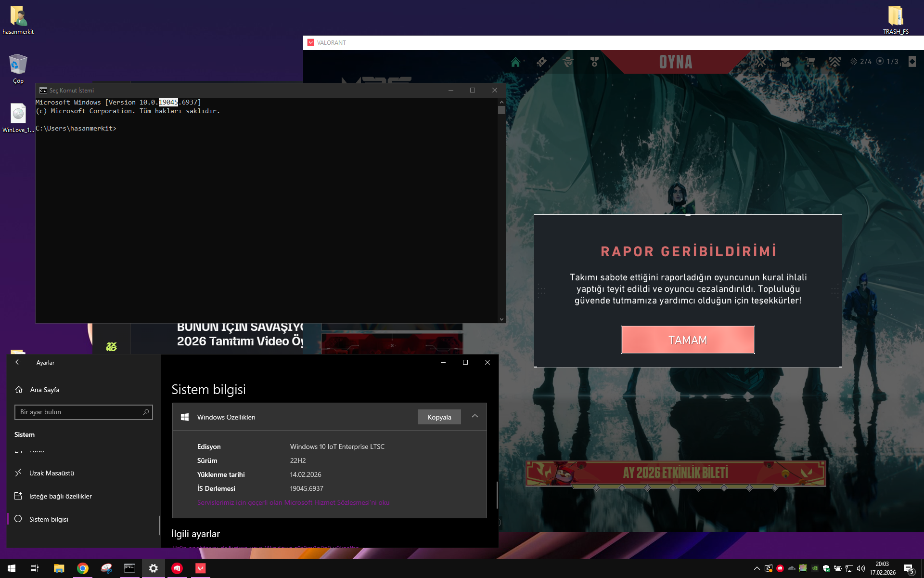Open the notification center with 5 alerts
Image resolution: width=924 pixels, height=578 pixels.
(909, 569)
